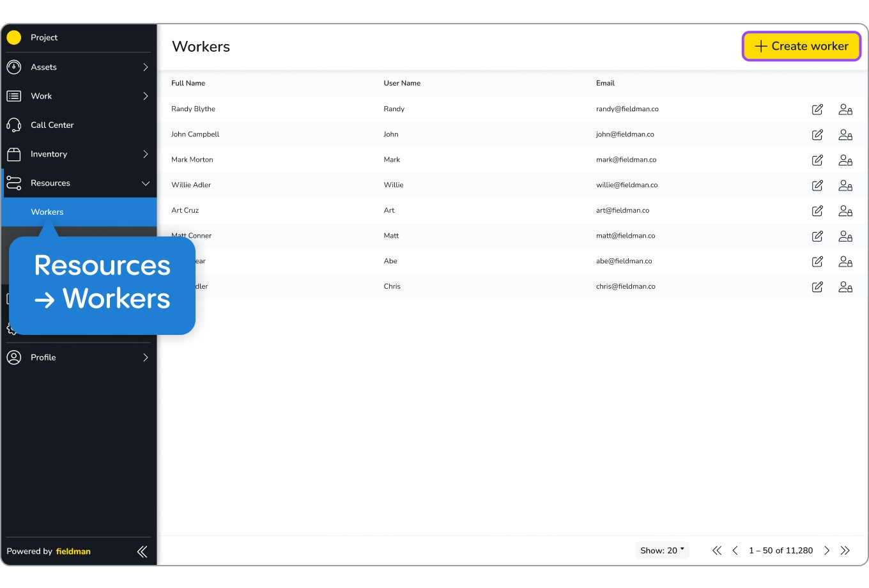869x588 pixels.
Task: Edit Matt Conner worker
Action: 817,236
